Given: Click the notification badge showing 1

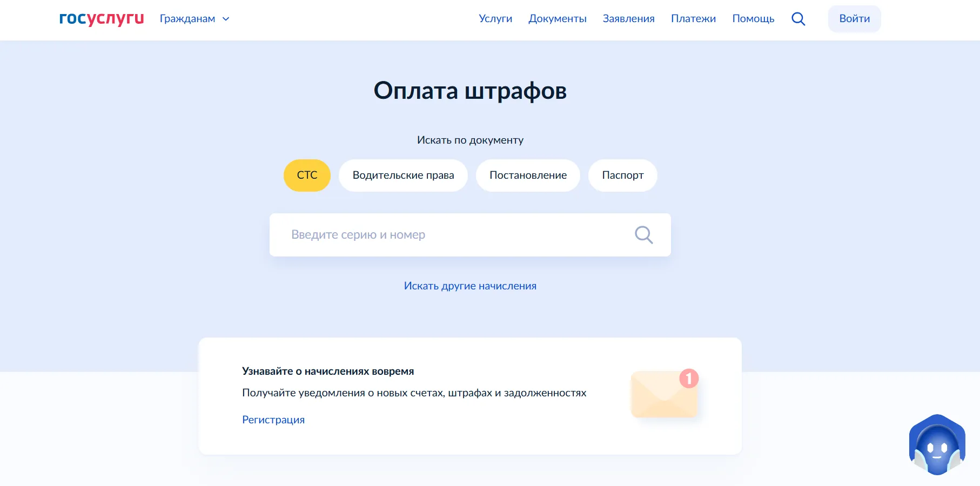Looking at the screenshot, I should 688,379.
